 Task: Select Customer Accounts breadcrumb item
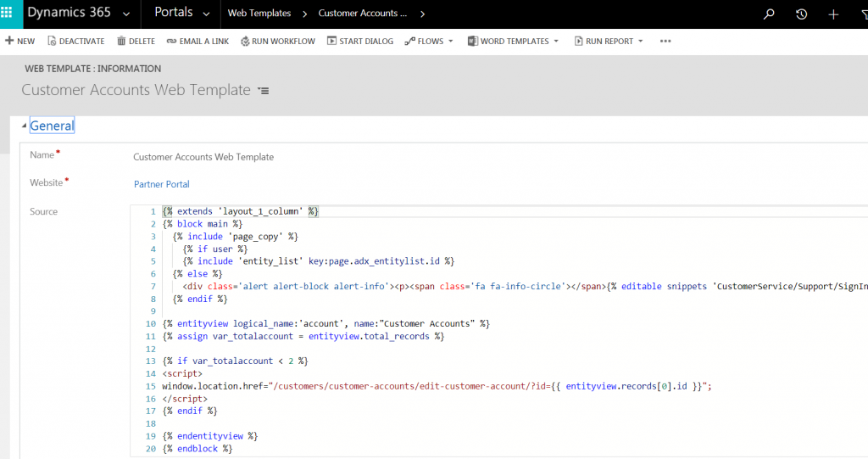363,13
